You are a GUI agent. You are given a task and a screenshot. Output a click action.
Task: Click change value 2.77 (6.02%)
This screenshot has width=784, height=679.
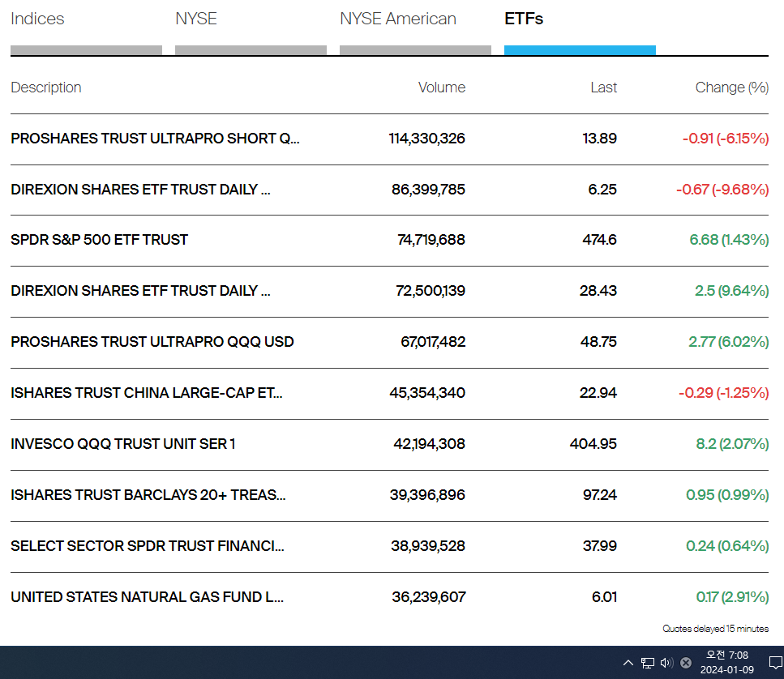pyautogui.click(x=729, y=342)
